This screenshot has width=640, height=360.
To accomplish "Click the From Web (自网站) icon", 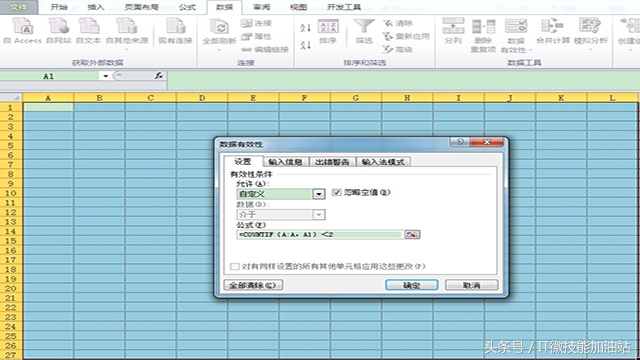I will [x=58, y=30].
